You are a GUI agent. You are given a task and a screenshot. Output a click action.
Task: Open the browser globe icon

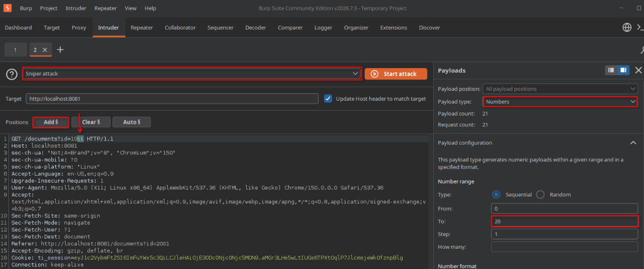click(x=627, y=28)
